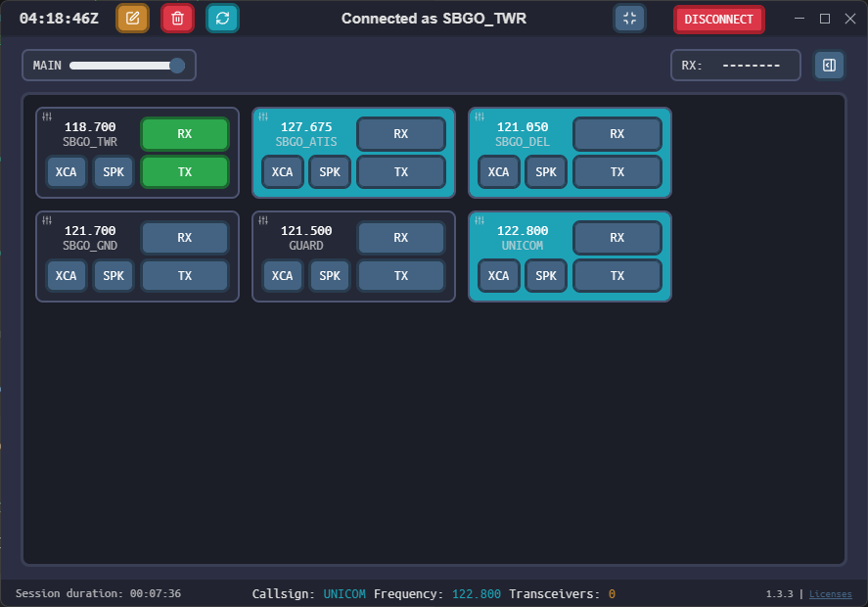
Task: Open the Licenses link
Action: [x=830, y=594]
